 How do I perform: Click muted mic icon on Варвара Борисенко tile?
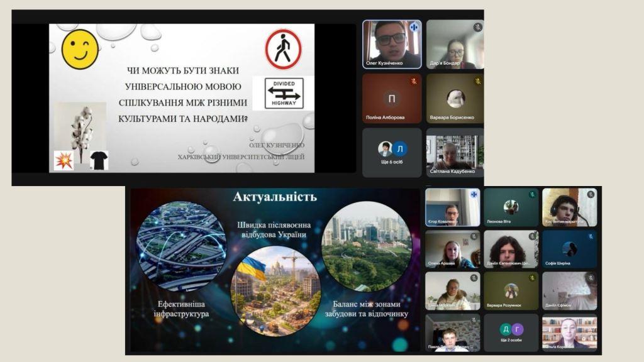[x=477, y=82]
